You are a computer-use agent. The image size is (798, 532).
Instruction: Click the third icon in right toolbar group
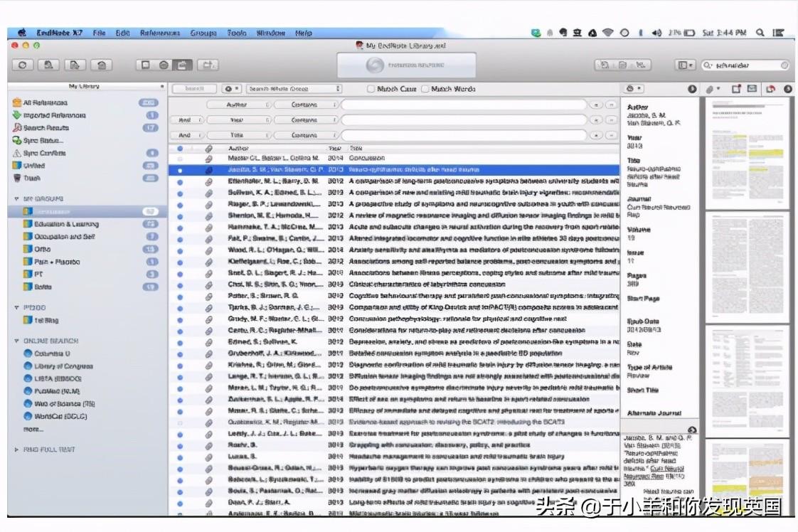point(641,65)
